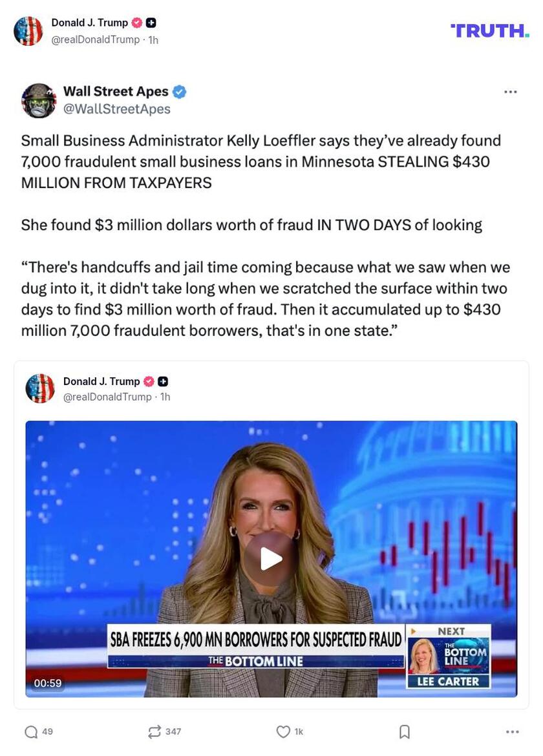Click the reply comment bubble icon
543x756 pixels.
[31, 732]
